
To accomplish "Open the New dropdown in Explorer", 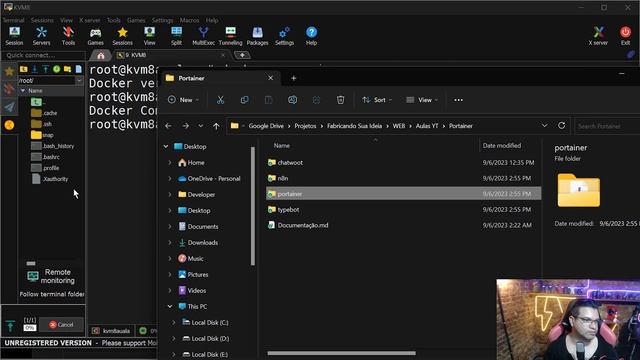I will click(x=183, y=100).
